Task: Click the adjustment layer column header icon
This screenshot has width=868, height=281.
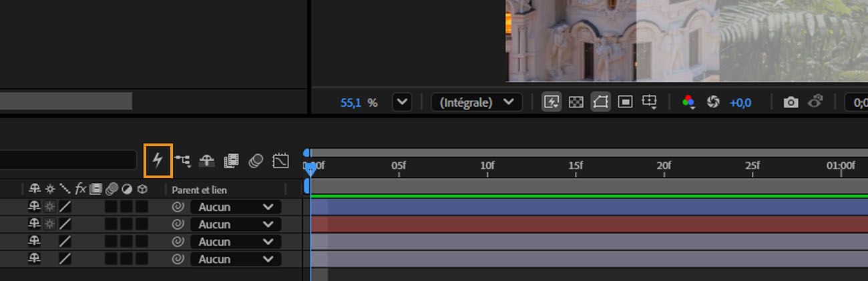Action: (x=126, y=190)
